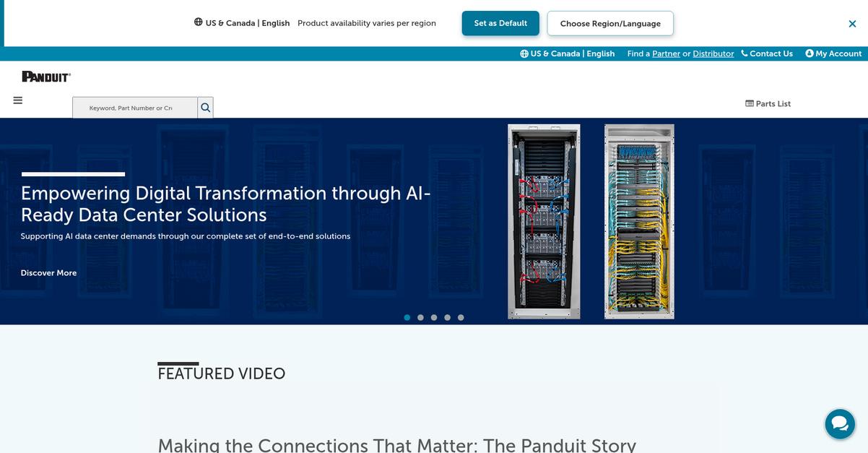Click Choose Region/Language button
This screenshot has width=868, height=453.
click(610, 23)
